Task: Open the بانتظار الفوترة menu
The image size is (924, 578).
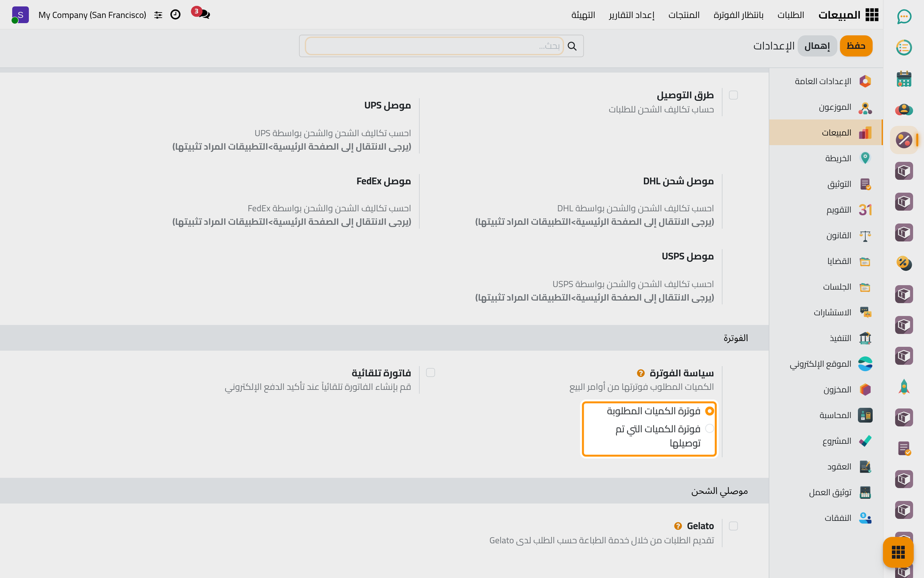Action: click(738, 15)
